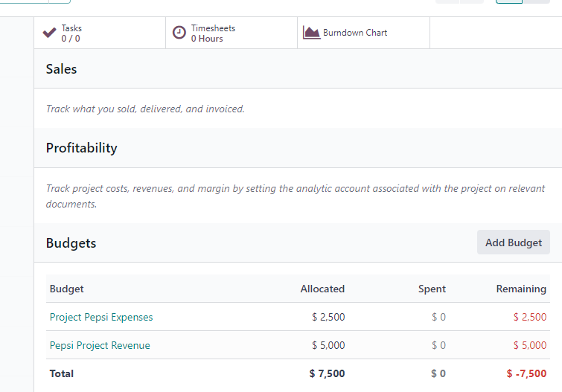Open the Pepsi Project Revenue budget

(100, 345)
